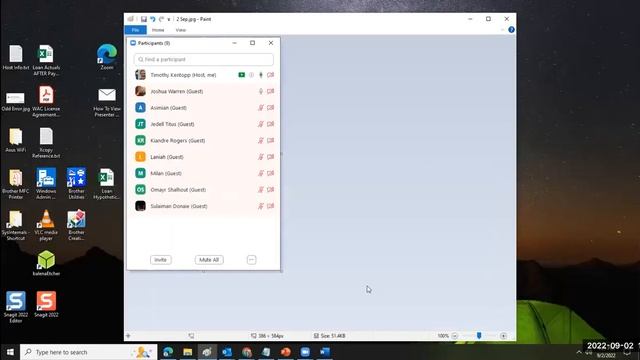The image size is (640, 360).
Task: Click Timothy Kentopp's profile photo avatar
Action: pos(140,75)
